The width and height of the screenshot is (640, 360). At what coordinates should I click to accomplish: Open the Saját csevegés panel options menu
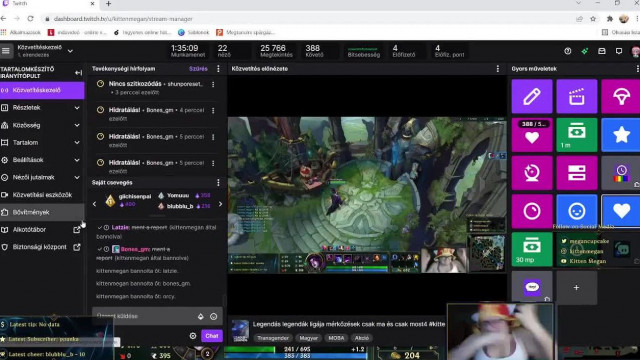pos(218,182)
